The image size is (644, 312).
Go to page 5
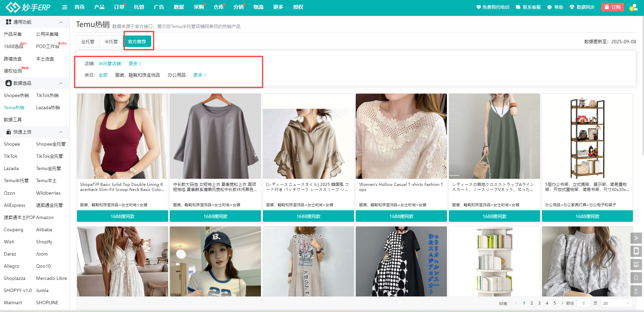[x=555, y=303]
